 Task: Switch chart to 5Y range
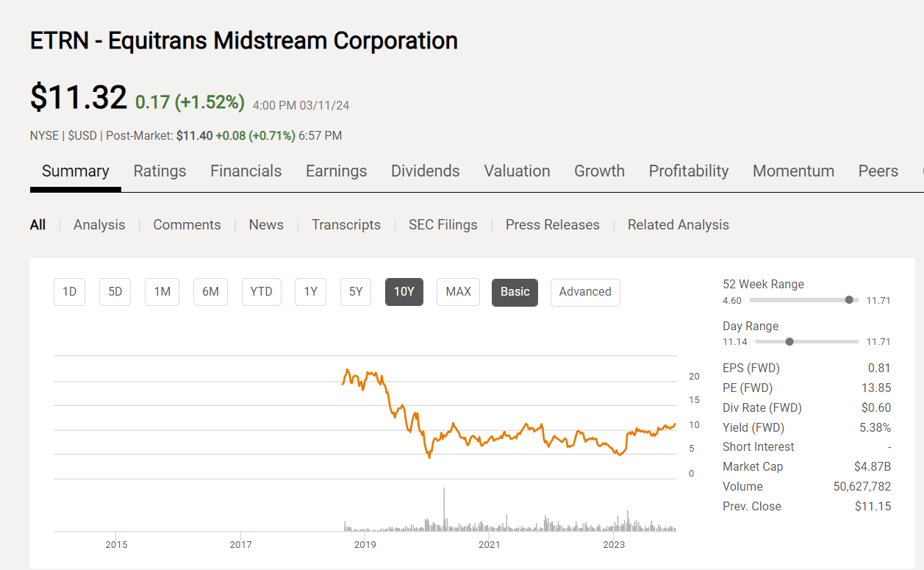(x=356, y=292)
